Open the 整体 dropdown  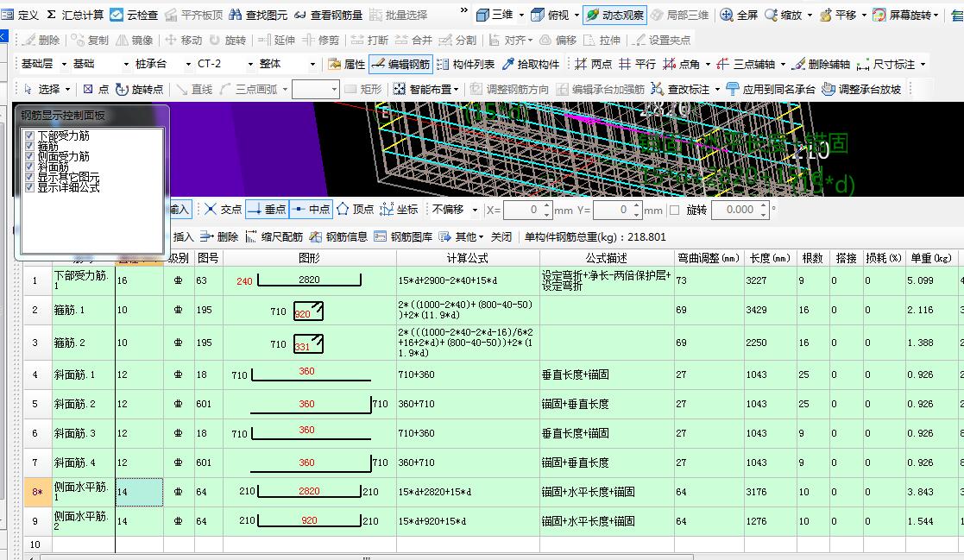(312, 64)
